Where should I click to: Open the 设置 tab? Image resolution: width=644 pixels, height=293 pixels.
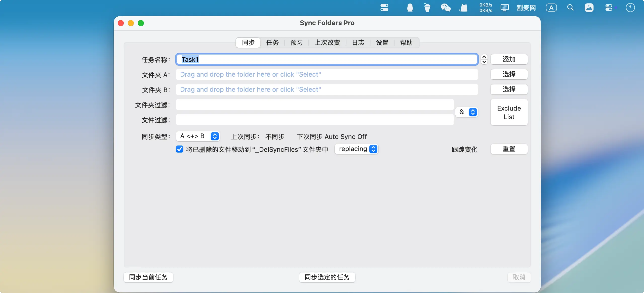click(x=382, y=42)
